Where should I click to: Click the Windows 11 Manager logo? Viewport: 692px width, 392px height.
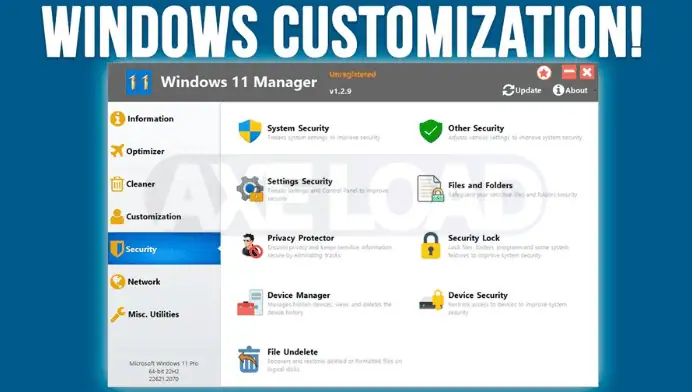tap(139, 82)
